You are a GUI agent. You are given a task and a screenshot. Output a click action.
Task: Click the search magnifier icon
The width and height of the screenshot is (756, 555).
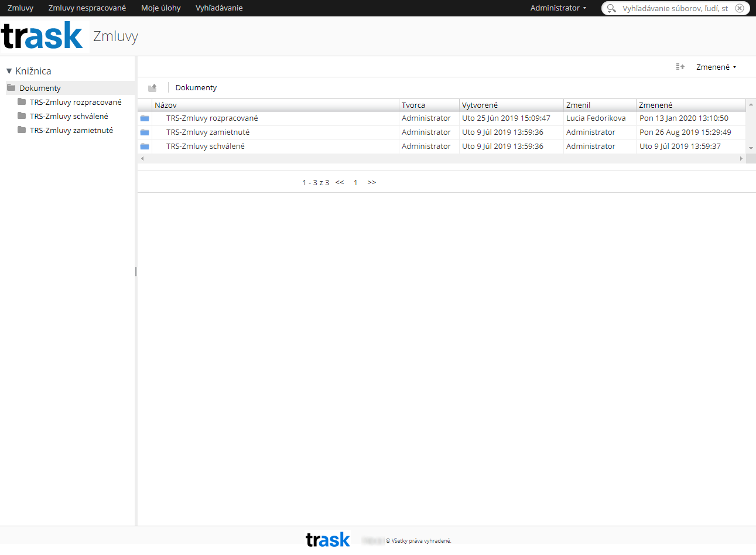[x=611, y=8]
